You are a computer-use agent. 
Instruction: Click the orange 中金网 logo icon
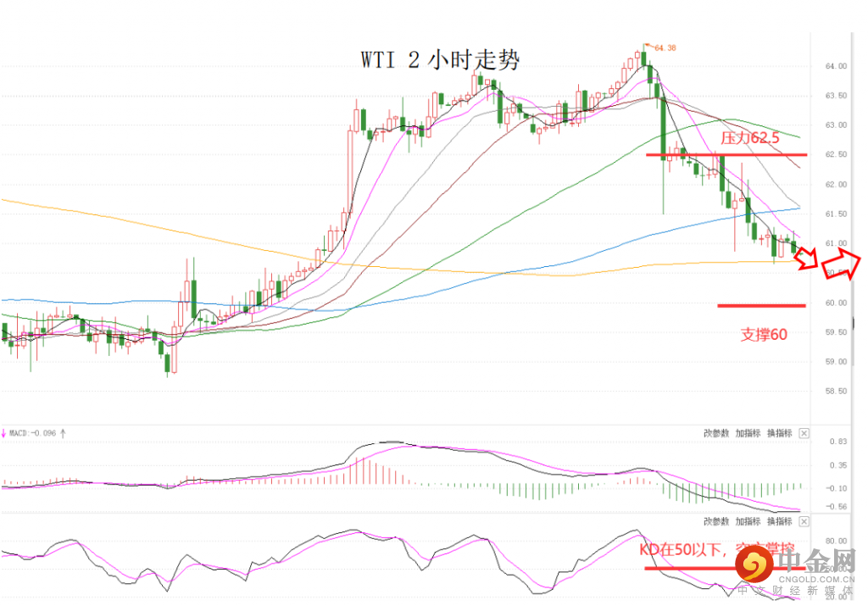pos(754,564)
